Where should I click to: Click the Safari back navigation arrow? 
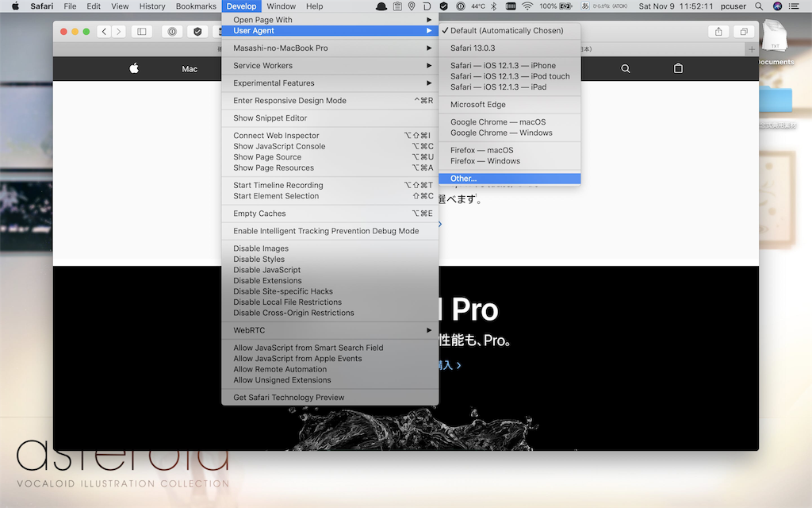coord(104,32)
